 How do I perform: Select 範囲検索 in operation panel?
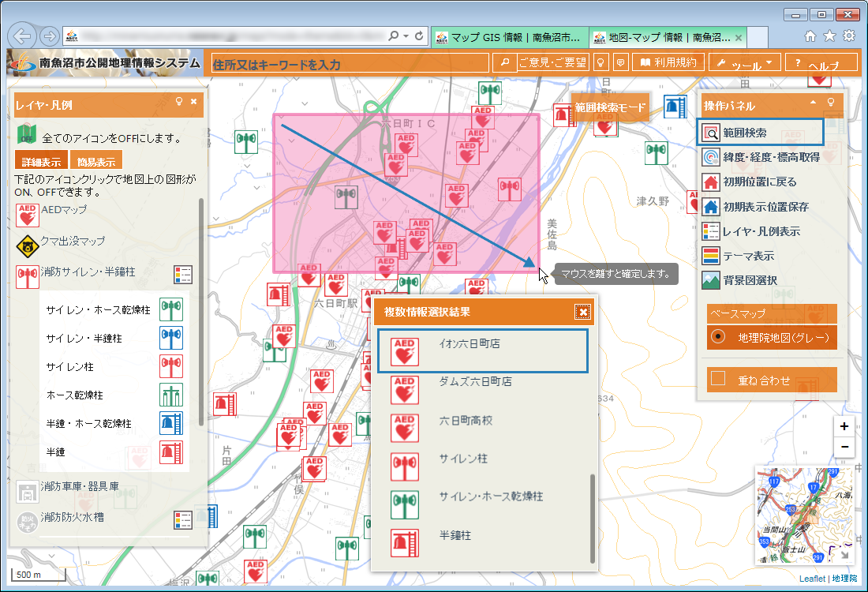click(x=760, y=133)
